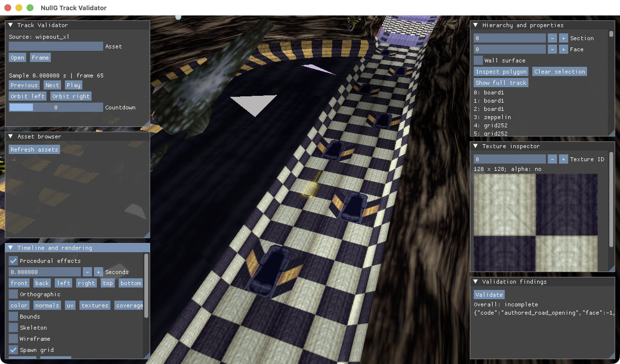Screen dimensions: 620x364
Task: Open an asset with the Open button
Action: tap(17, 58)
